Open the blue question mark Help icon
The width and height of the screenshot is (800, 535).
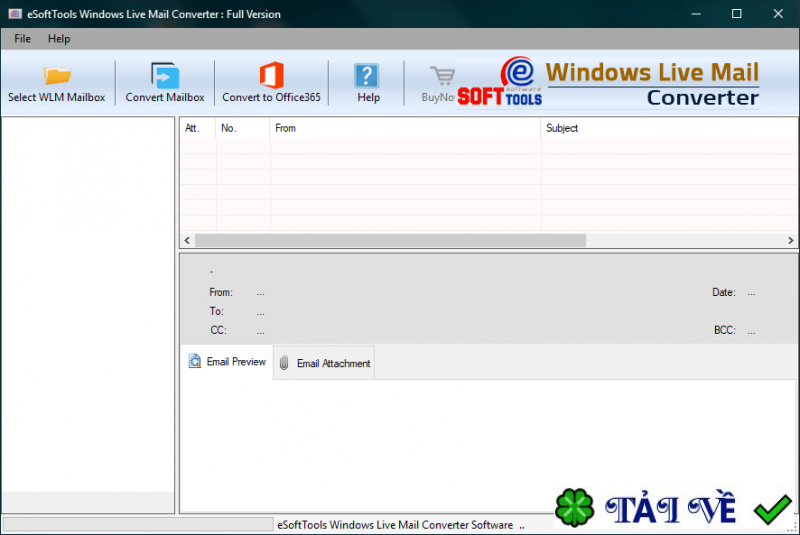367,76
